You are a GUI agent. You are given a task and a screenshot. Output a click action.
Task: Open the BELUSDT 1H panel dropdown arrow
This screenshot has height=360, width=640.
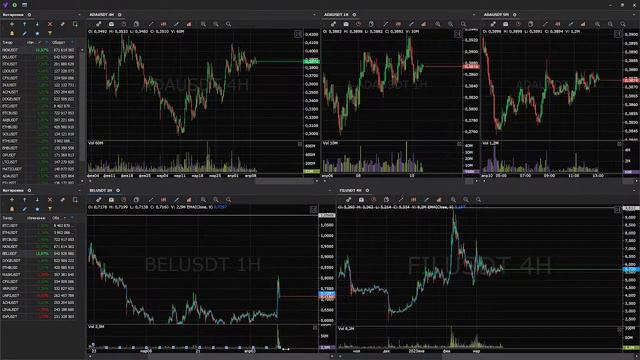click(329, 190)
